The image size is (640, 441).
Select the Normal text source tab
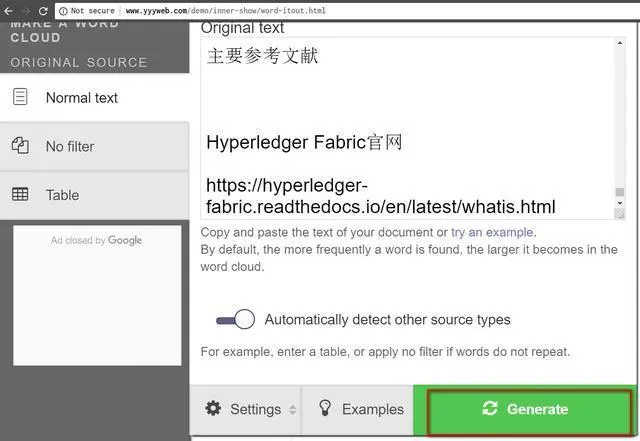94,98
